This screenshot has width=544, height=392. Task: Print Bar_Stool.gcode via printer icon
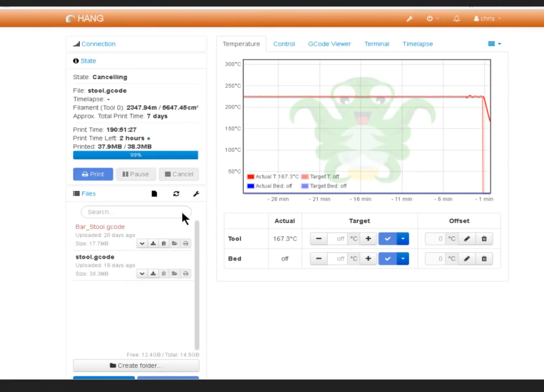(x=185, y=243)
